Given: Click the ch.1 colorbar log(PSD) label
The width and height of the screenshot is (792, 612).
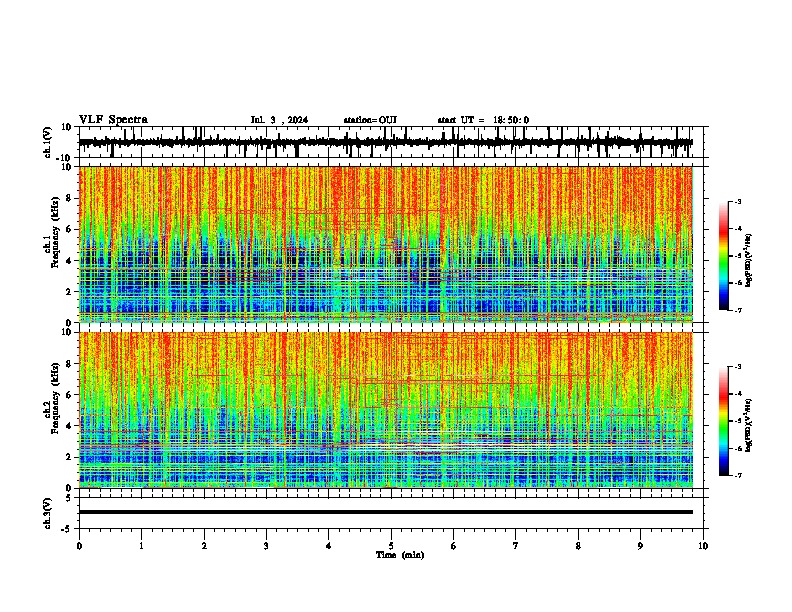Looking at the screenshot, I should [748, 261].
